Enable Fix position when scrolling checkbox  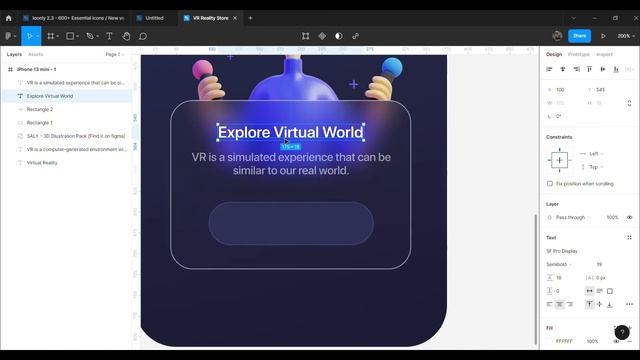coord(550,184)
